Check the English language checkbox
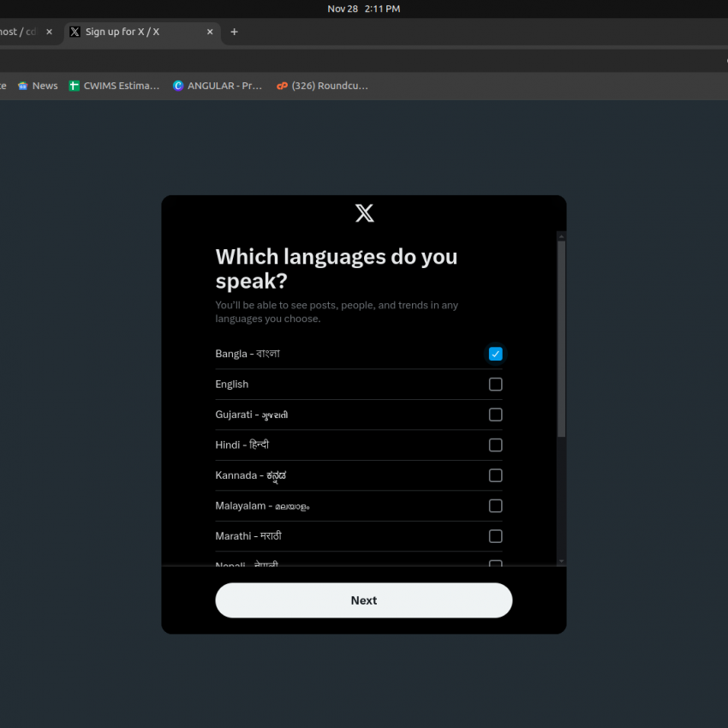 pos(495,384)
